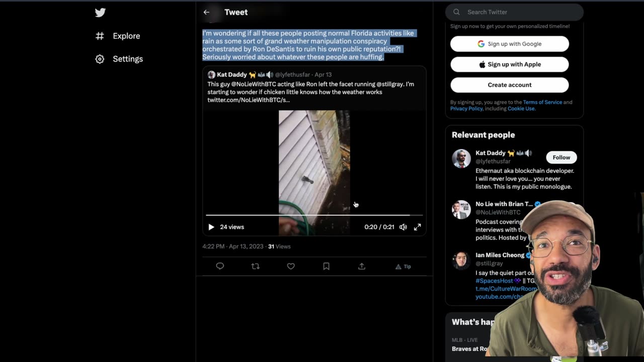Viewport: 644px width, 362px height.
Task: Open the Cookie Use link
Action: coord(521,109)
